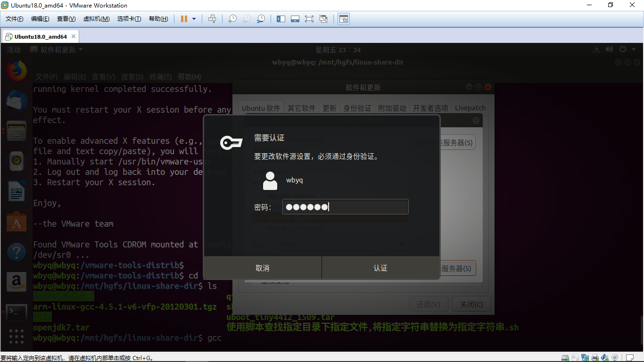Open the VMware 文件(F) menu
The width and height of the screenshot is (644, 362).
point(15,19)
